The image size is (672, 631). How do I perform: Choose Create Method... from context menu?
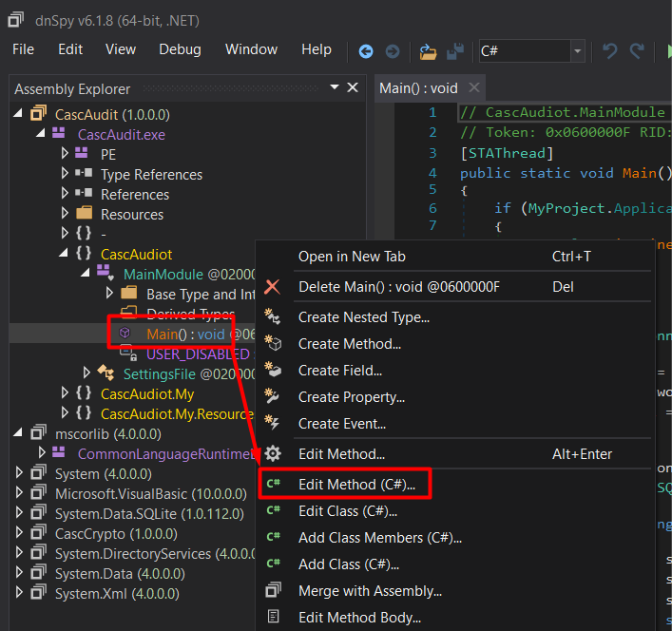coord(349,343)
